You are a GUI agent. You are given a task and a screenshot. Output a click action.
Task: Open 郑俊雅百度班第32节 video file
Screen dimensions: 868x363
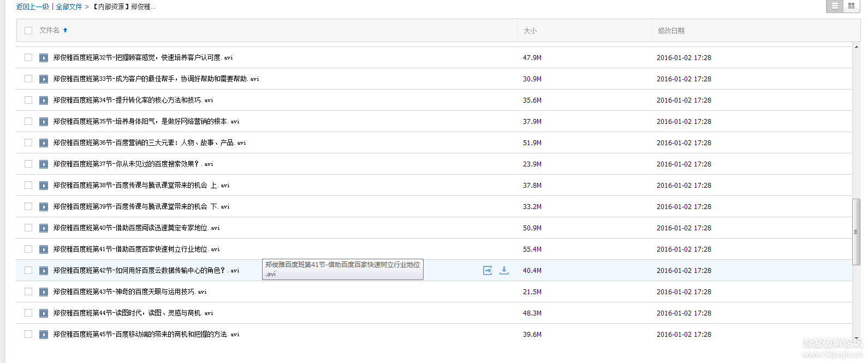pyautogui.click(x=143, y=57)
